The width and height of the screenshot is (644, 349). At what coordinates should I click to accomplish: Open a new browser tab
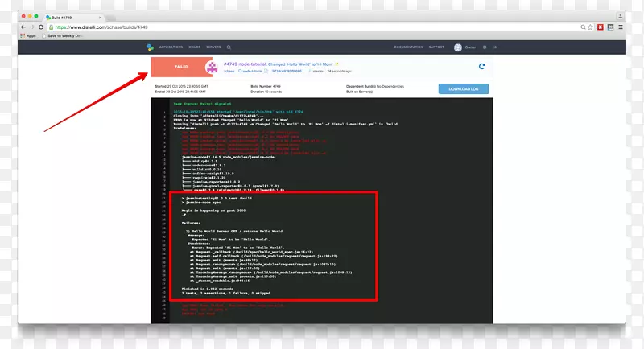click(111, 18)
